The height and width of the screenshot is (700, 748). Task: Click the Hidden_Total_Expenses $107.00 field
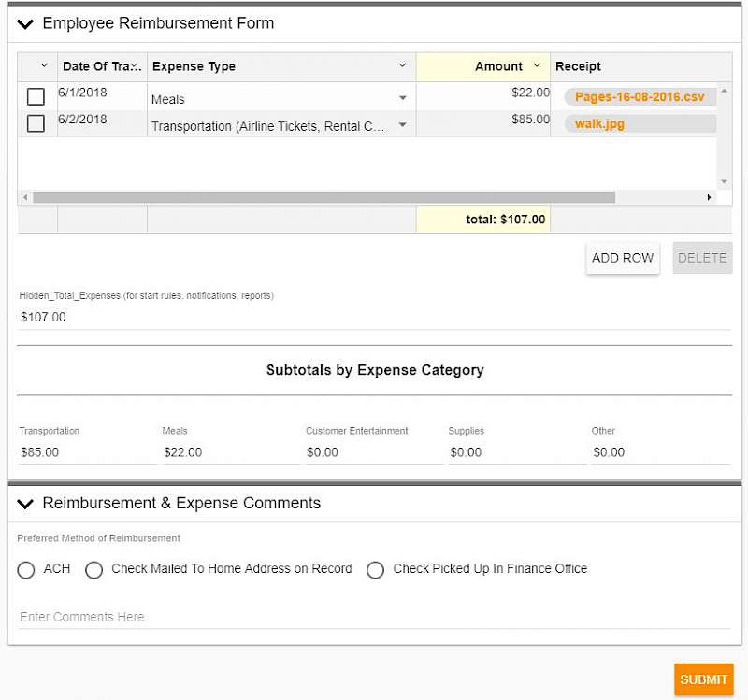tap(374, 317)
